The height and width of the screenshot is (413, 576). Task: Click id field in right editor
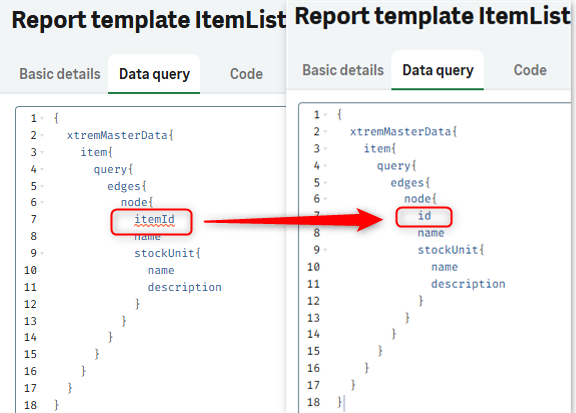pos(424,216)
